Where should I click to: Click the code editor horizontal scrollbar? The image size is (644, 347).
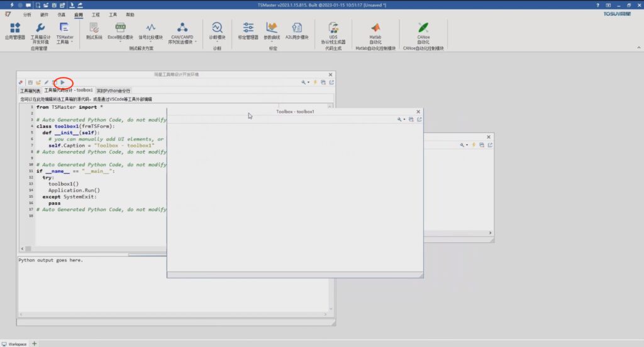(x=94, y=250)
